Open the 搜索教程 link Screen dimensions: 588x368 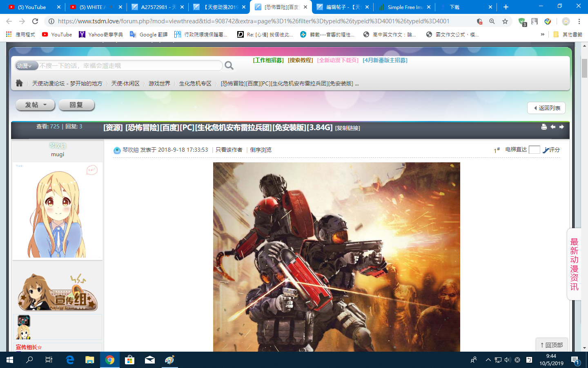click(300, 60)
